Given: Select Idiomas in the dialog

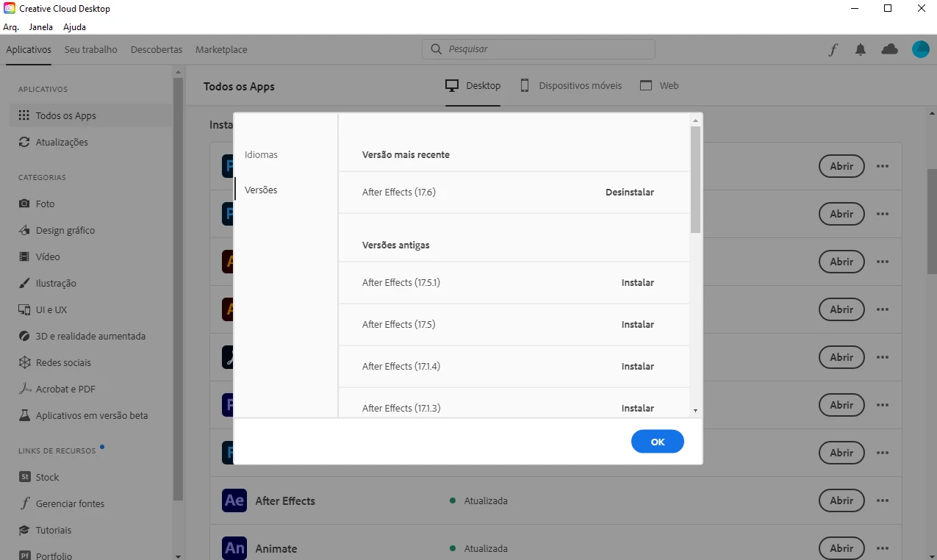Looking at the screenshot, I should [261, 155].
